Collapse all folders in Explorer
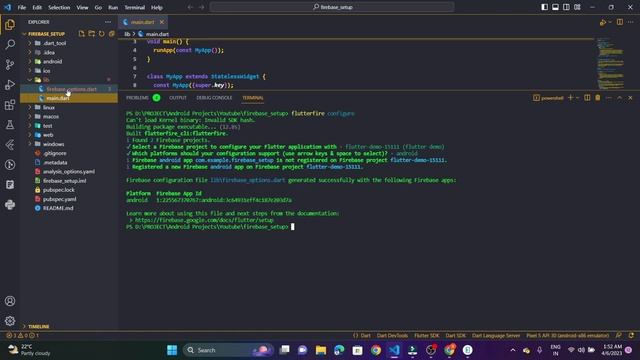The height and width of the screenshot is (360, 640). click(111, 34)
